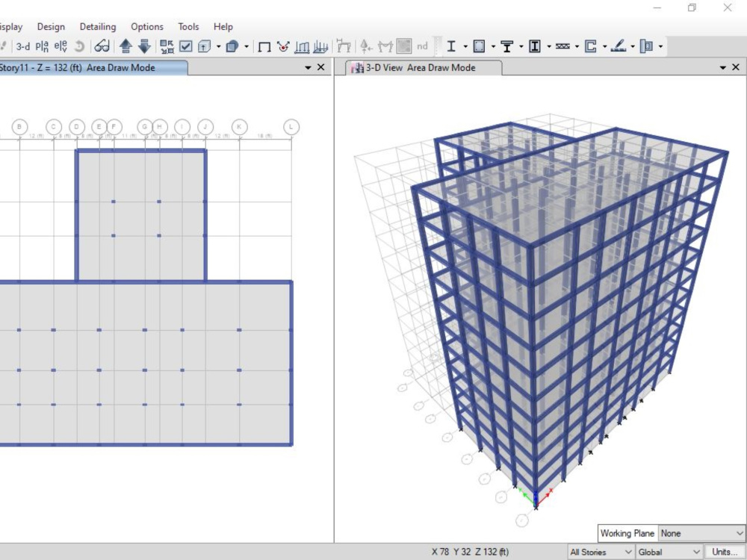Open dropdown beside the concrete frame icon
747x560 pixels.
point(493,46)
